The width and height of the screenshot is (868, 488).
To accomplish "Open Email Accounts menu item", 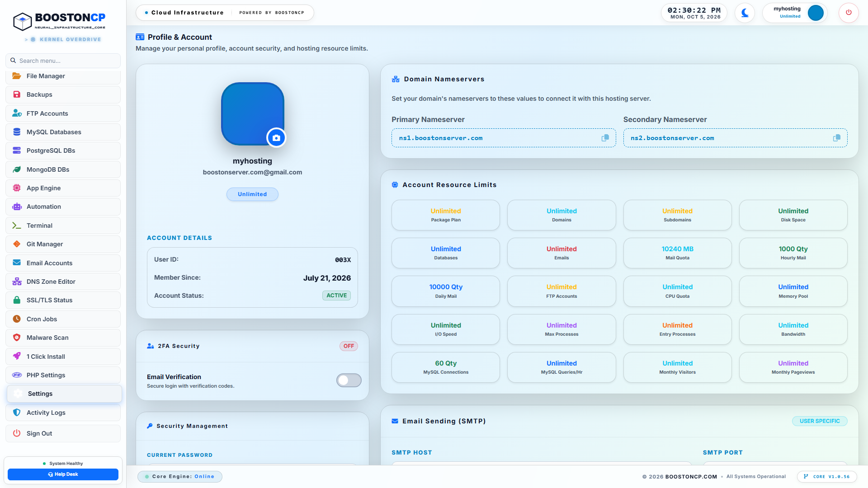I will (x=63, y=263).
